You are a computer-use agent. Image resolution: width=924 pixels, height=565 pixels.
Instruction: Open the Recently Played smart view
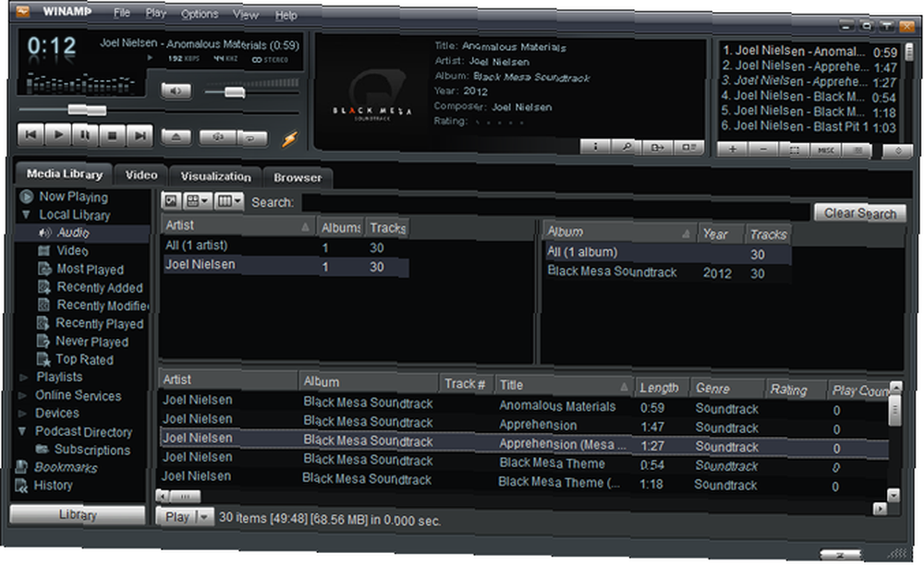click(99, 324)
